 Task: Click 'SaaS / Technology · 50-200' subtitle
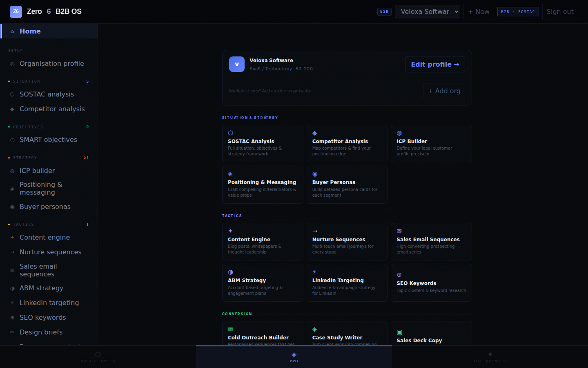pos(281,69)
